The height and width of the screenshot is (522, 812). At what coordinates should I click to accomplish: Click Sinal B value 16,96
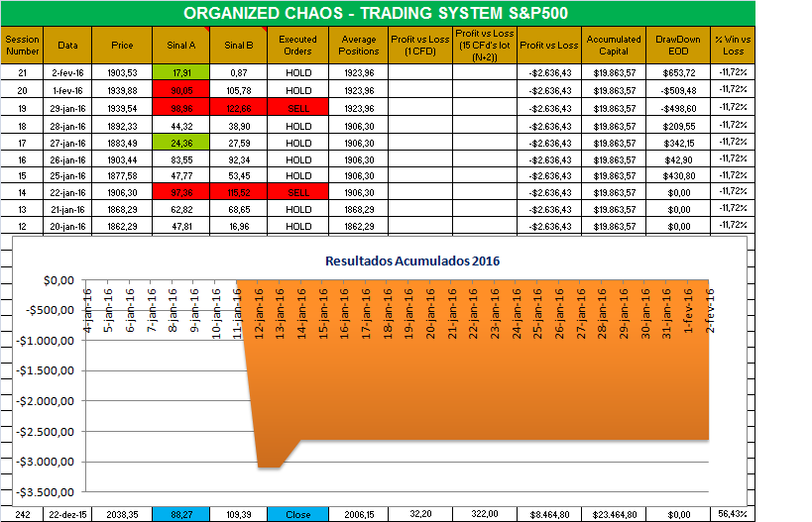pyautogui.click(x=239, y=226)
